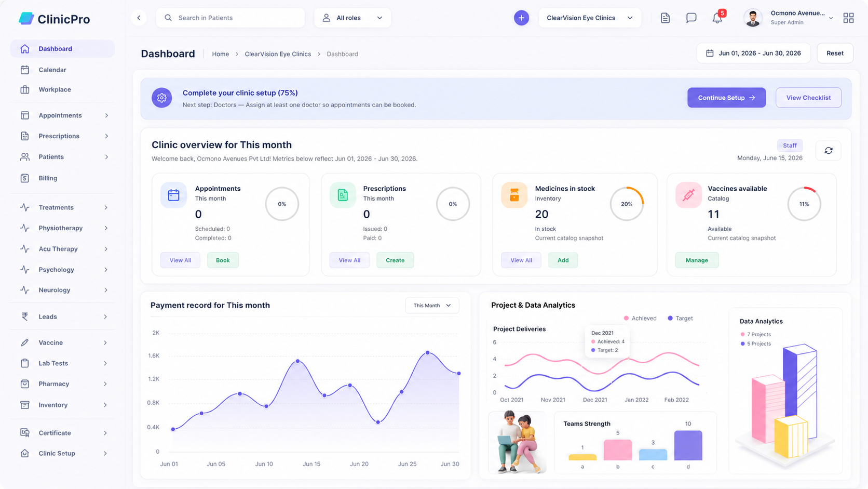
Task: Click the Search in Patients field
Action: [x=230, y=18]
